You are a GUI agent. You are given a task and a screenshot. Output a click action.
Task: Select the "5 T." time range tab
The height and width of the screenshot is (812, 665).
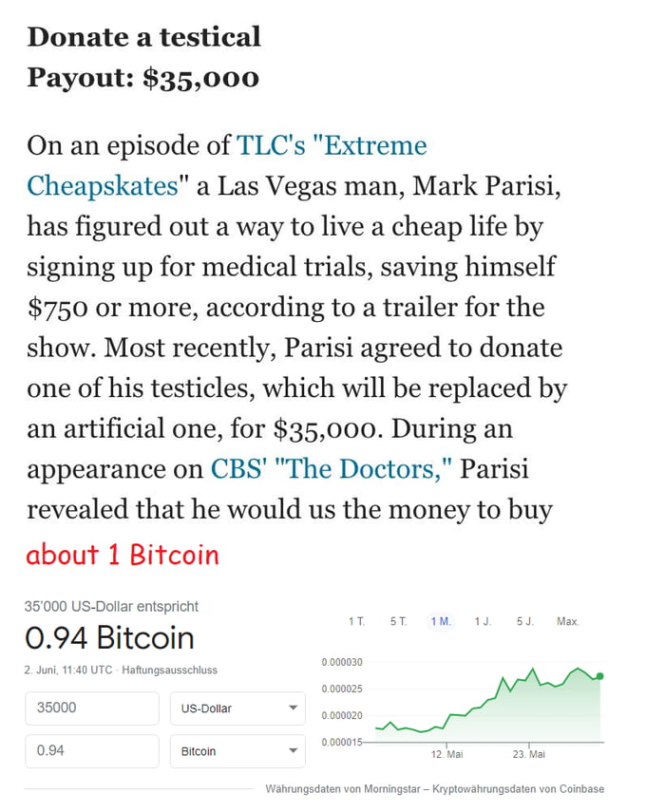pyautogui.click(x=399, y=620)
